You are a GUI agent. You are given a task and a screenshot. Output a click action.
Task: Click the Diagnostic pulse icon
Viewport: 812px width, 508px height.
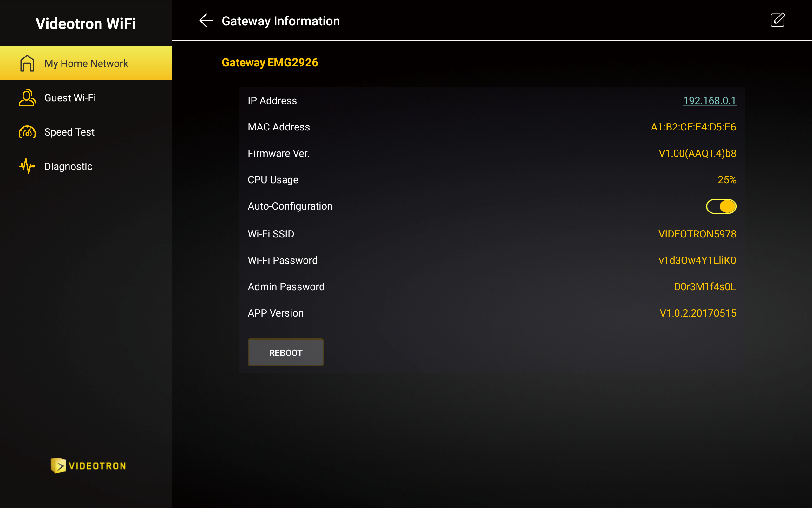pos(27,166)
